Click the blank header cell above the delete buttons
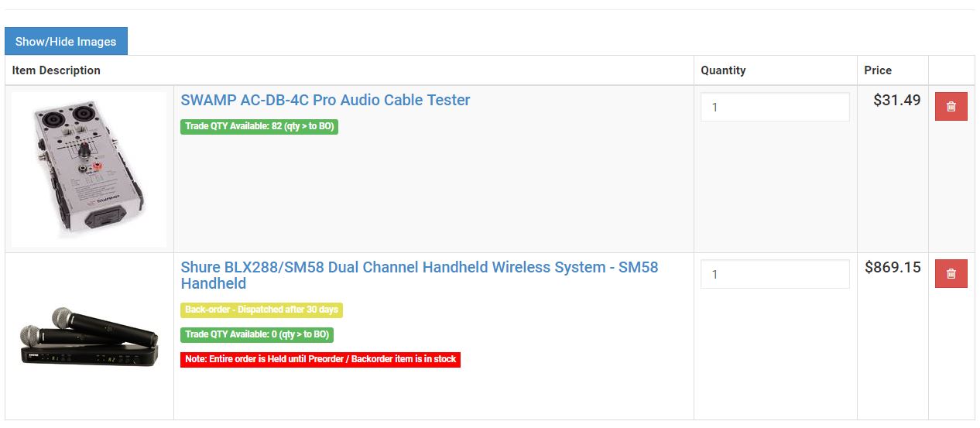Image resolution: width=980 pixels, height=428 pixels. point(951,70)
